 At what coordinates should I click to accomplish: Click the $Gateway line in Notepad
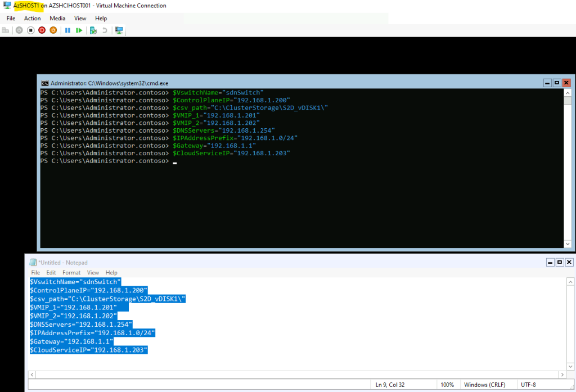click(x=71, y=341)
